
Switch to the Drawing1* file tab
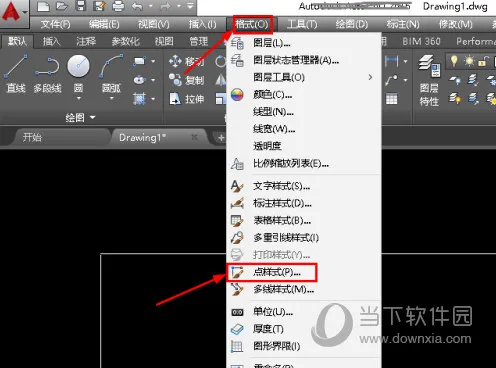coord(143,137)
